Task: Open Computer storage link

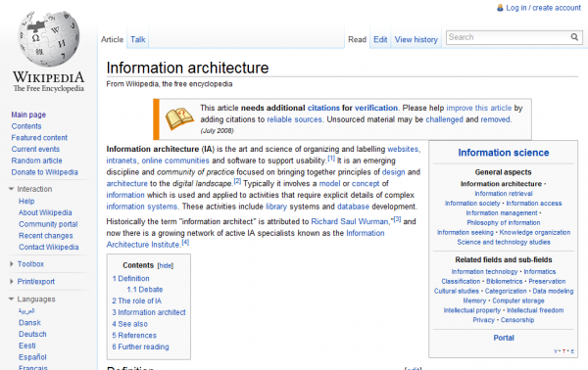Action: [517, 301]
